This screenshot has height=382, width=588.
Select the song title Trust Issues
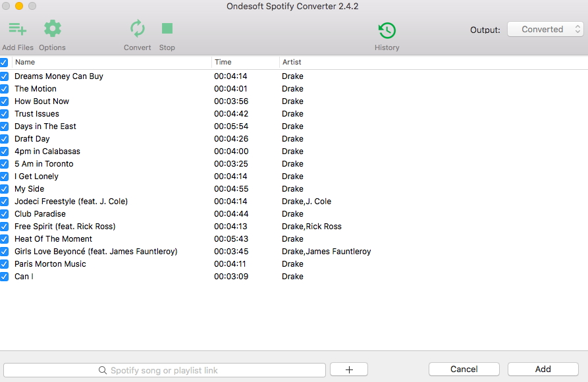point(37,114)
